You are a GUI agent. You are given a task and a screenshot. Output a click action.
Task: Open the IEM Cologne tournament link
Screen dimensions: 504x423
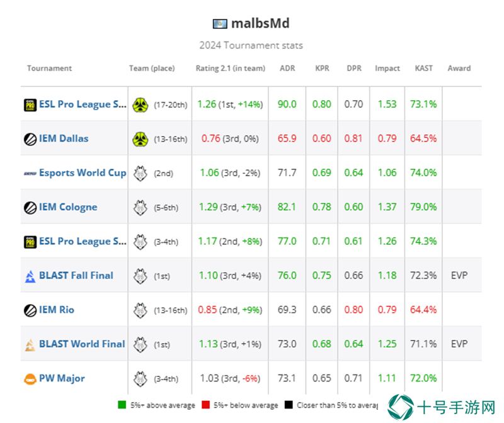68,207
